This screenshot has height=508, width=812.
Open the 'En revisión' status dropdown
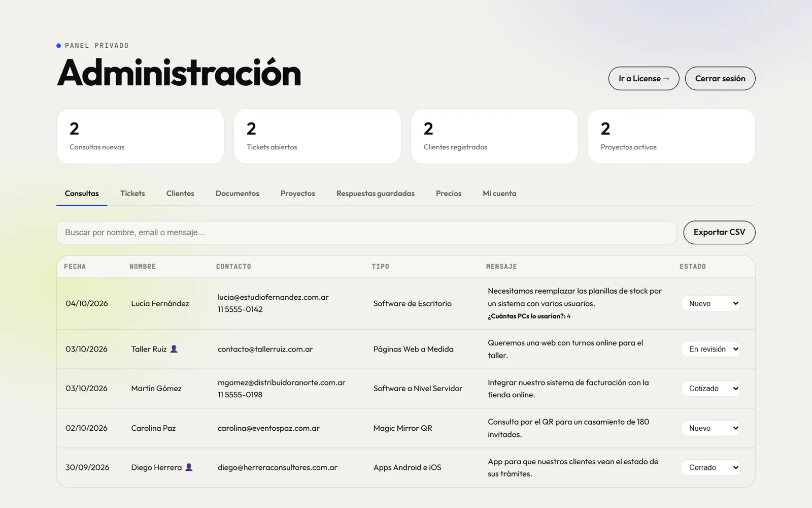point(711,349)
